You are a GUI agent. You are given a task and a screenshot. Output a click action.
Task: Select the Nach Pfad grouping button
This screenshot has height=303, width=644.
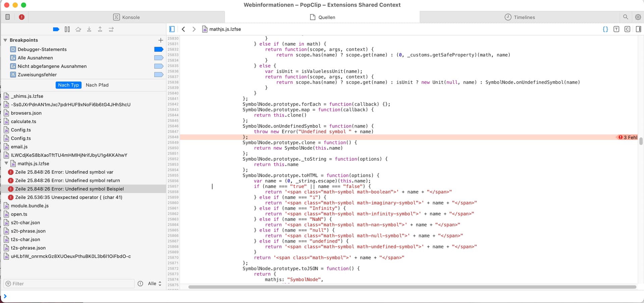(97, 85)
